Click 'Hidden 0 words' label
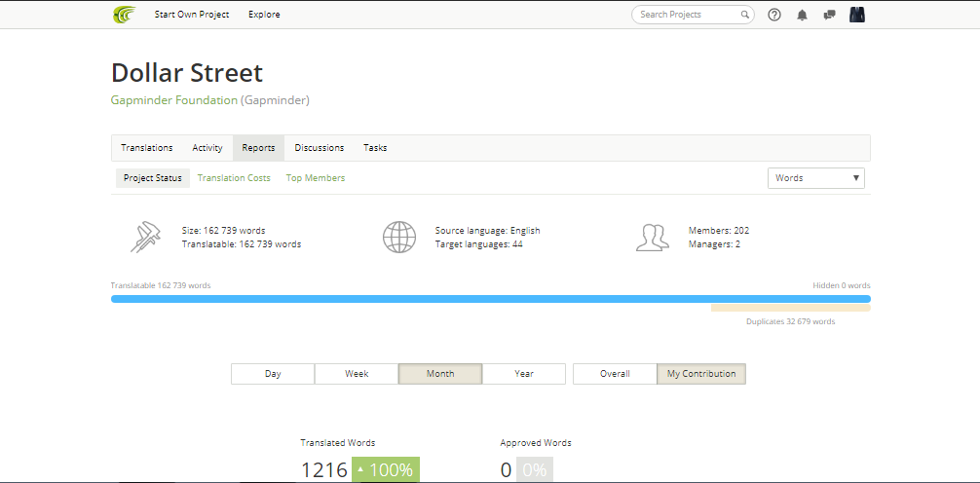980x483 pixels. tap(842, 285)
